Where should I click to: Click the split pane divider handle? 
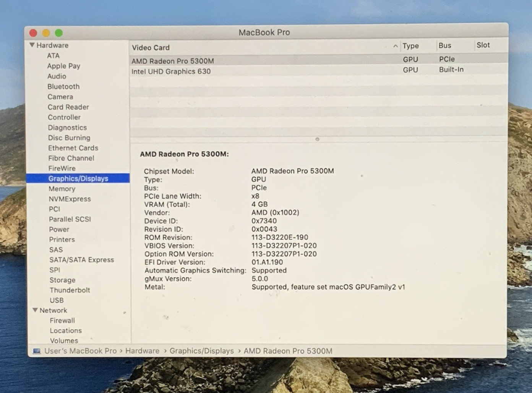pyautogui.click(x=317, y=139)
